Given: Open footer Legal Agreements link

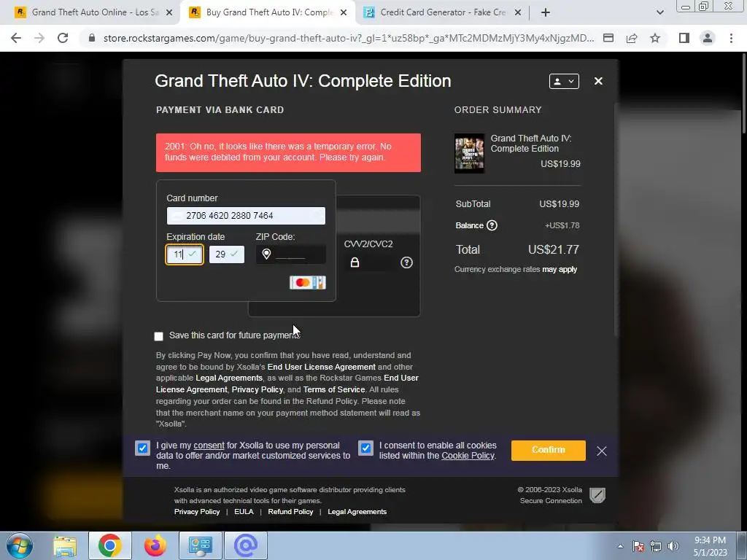Looking at the screenshot, I should tap(357, 512).
